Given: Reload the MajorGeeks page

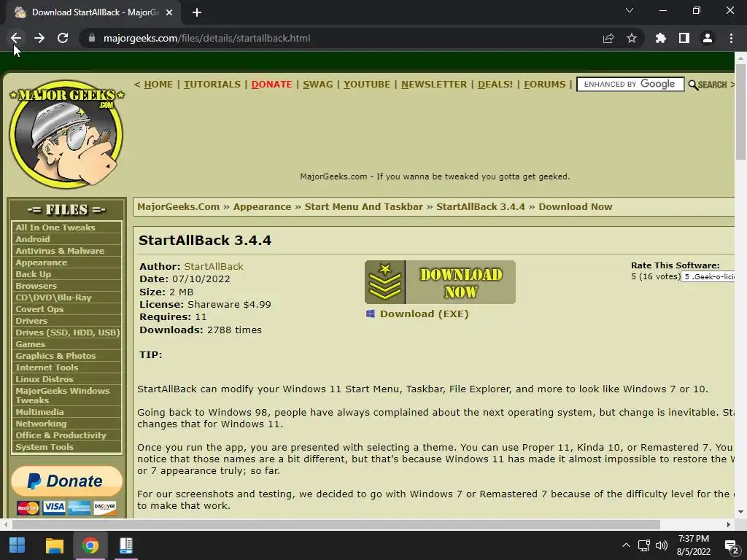Looking at the screenshot, I should pos(63,38).
